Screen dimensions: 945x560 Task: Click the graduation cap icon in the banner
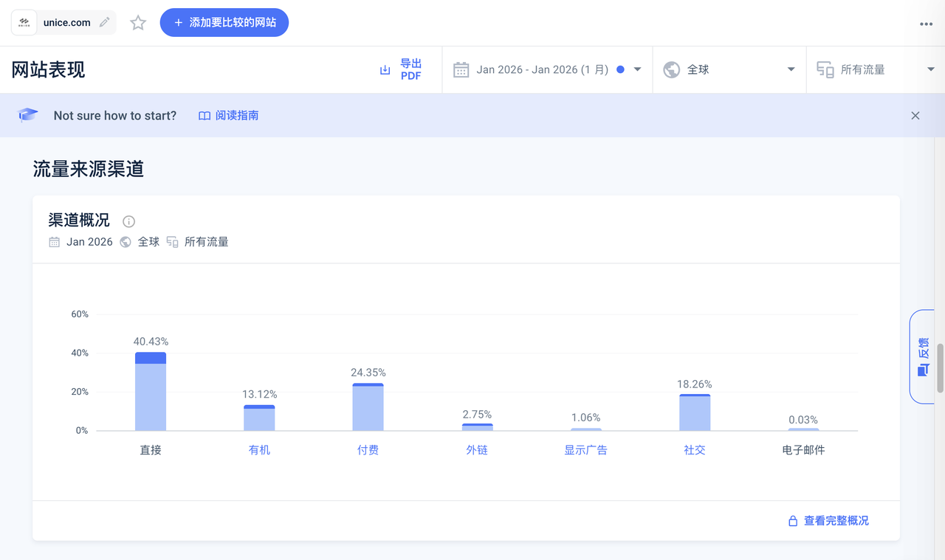tap(27, 114)
